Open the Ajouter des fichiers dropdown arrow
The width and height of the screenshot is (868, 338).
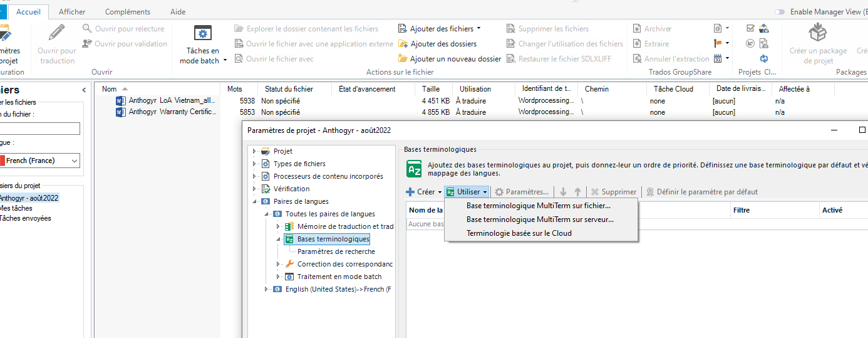(x=479, y=28)
